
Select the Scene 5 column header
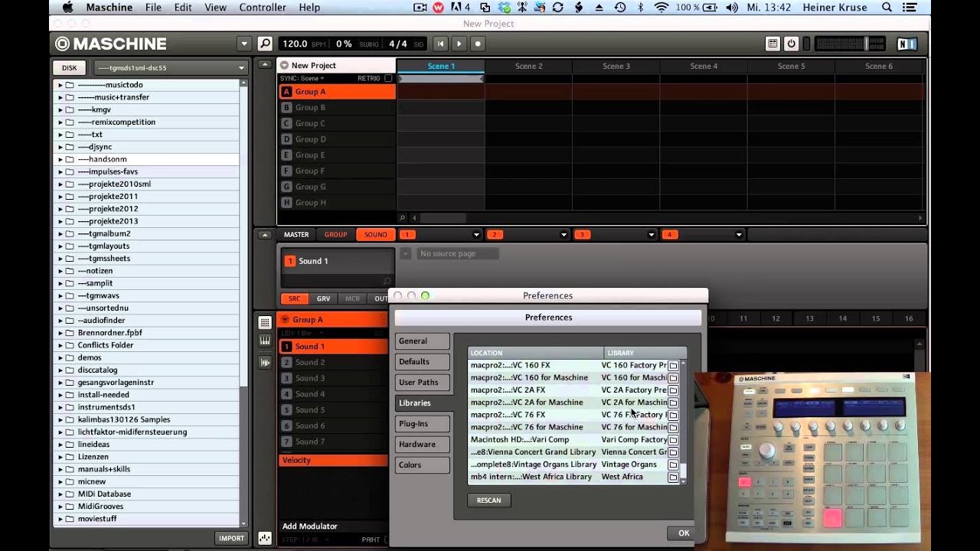click(x=791, y=66)
